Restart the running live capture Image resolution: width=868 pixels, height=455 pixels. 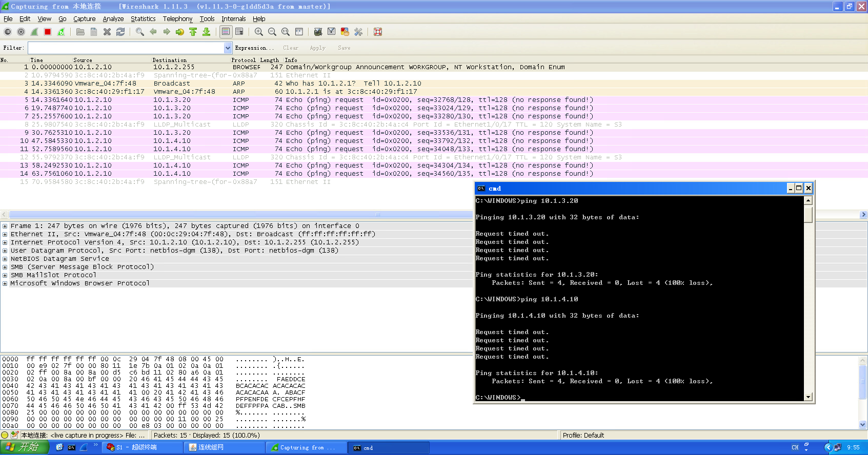coord(61,32)
